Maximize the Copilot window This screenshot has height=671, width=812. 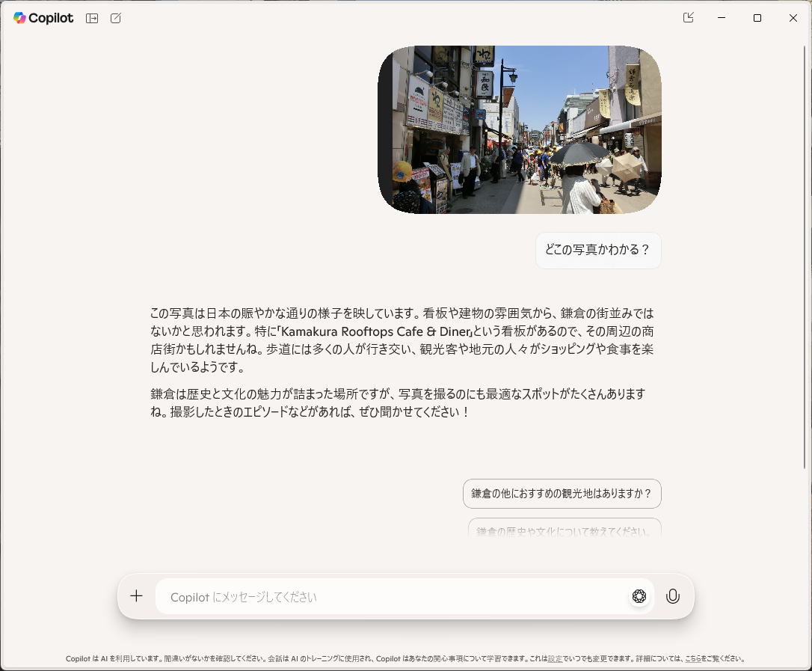click(x=757, y=17)
